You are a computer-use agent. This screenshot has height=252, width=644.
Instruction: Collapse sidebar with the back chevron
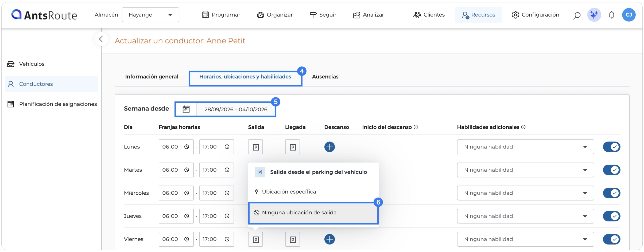coord(101,39)
